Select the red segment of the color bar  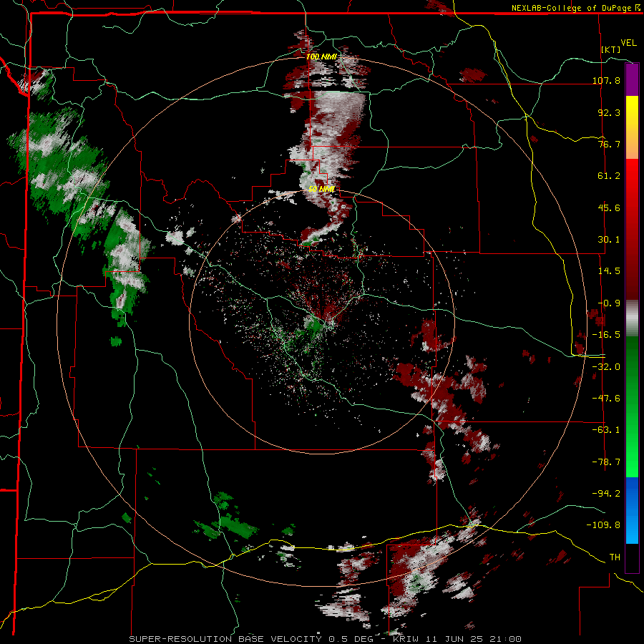click(632, 229)
